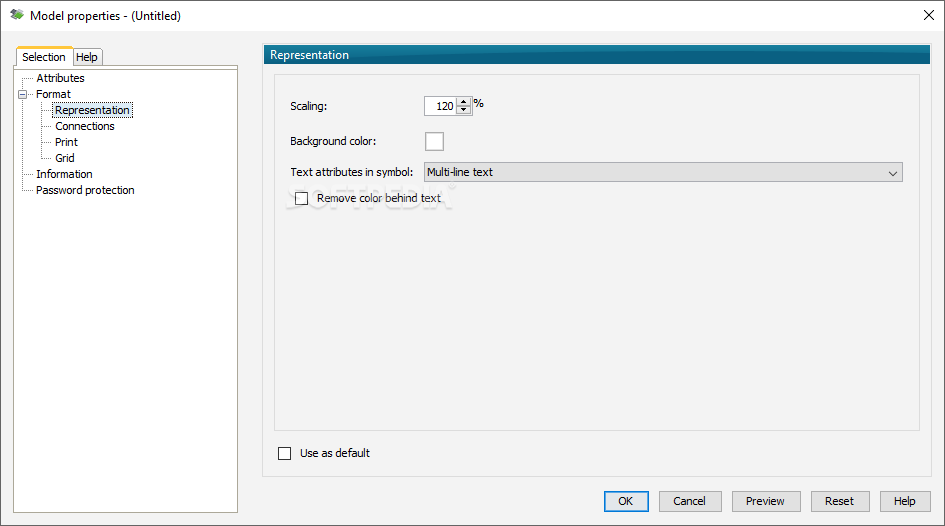Tick the Use as default checkbox
Viewport: 945px width, 526px height.
coord(284,453)
